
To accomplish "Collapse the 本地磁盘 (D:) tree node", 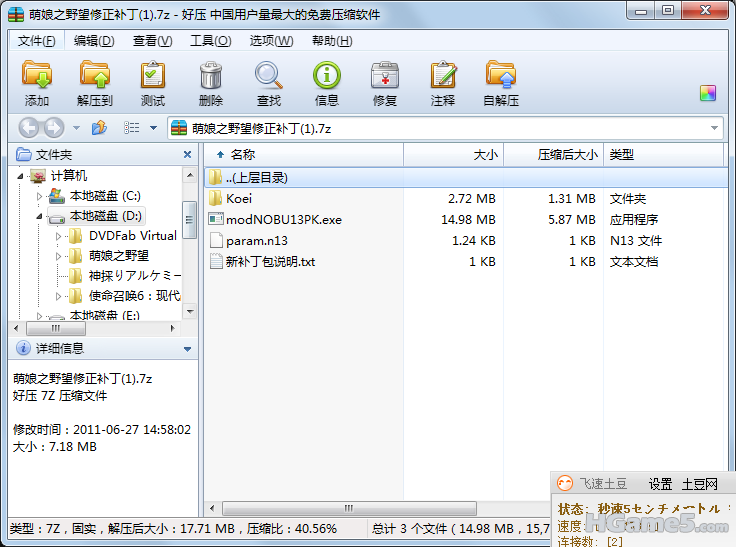I will coord(39,216).
